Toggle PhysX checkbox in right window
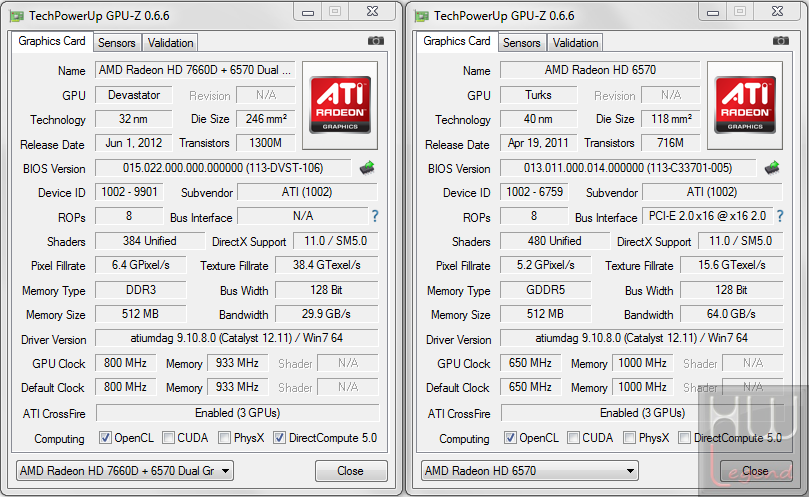Screen dimensions: 809x497 click(629, 438)
